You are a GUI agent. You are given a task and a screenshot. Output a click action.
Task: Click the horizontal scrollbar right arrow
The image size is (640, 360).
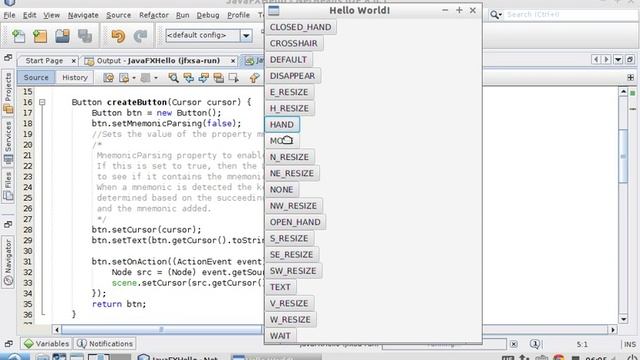613,330
